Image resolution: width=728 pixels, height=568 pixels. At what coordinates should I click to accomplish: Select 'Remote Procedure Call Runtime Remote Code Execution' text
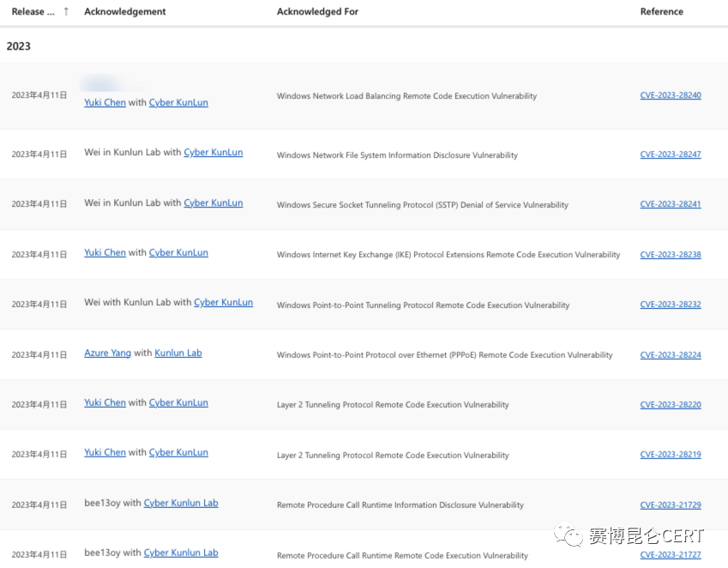pos(402,555)
